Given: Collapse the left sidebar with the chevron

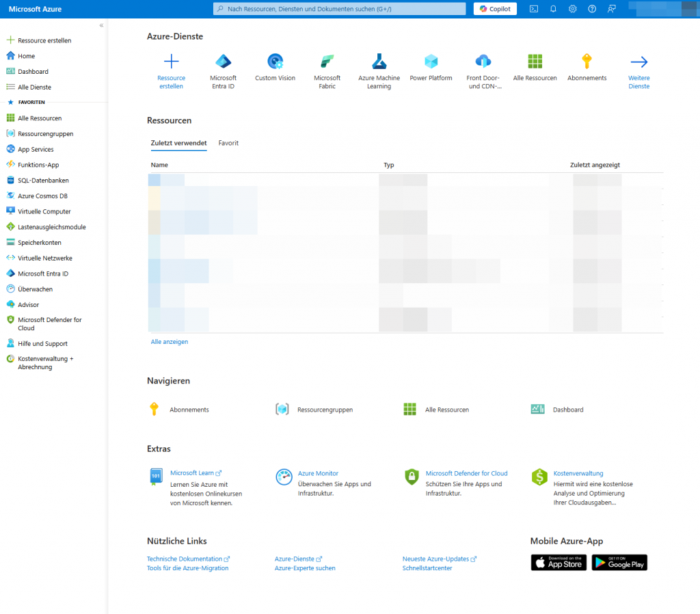Looking at the screenshot, I should pyautogui.click(x=101, y=25).
